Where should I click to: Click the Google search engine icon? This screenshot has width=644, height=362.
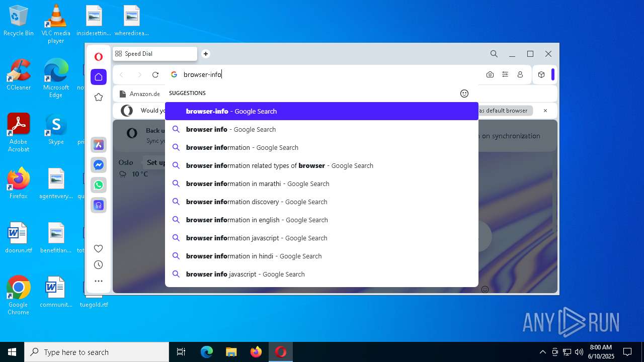pos(174,74)
